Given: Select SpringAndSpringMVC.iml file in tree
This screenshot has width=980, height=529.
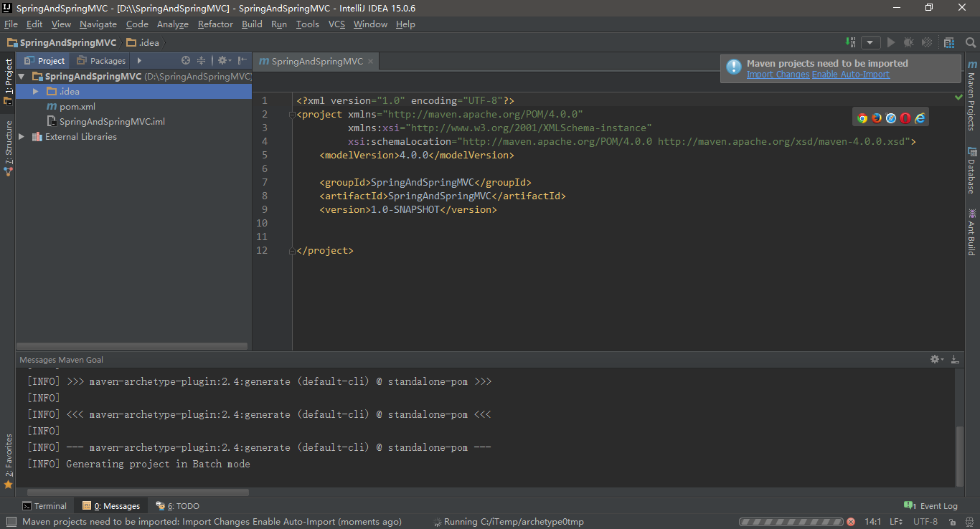Looking at the screenshot, I should [x=105, y=122].
